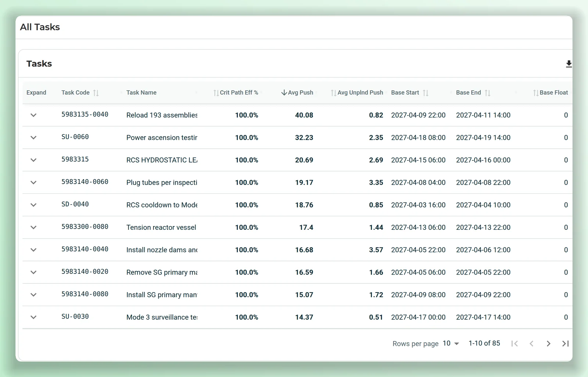Click Avg Unplnd Push value 0.51

[376, 317]
